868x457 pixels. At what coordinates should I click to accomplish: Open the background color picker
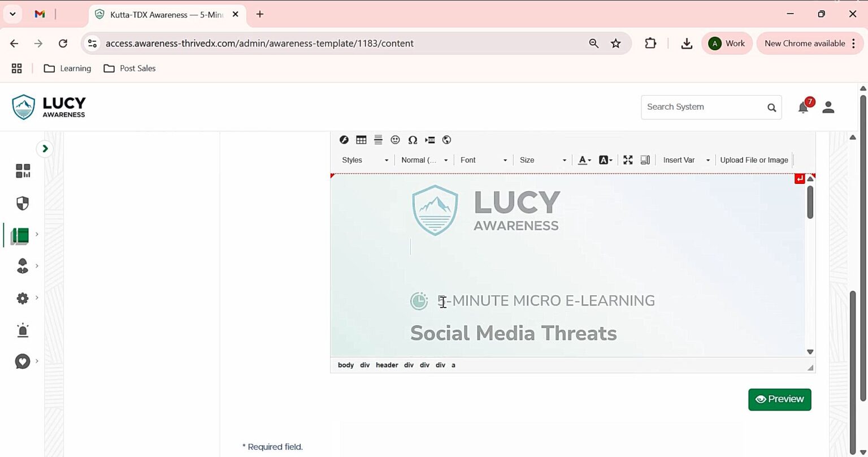605,160
